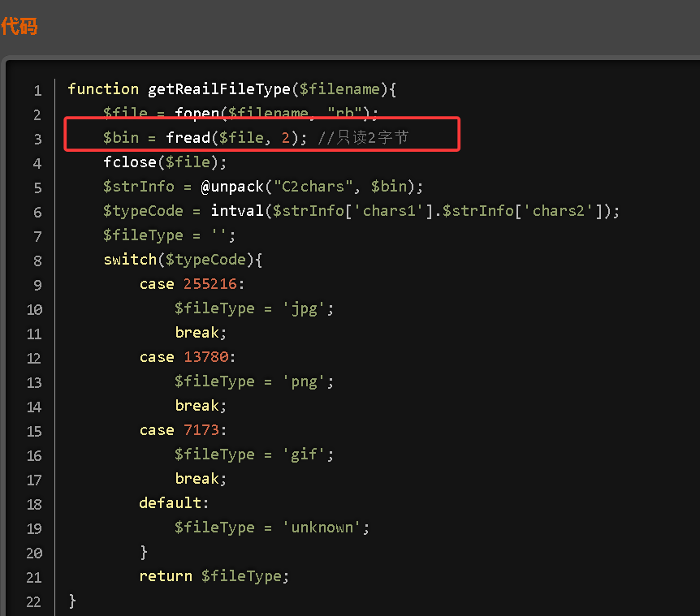The image size is (700, 616).
Task: Click the return $fileType statement
Action: click(x=214, y=576)
